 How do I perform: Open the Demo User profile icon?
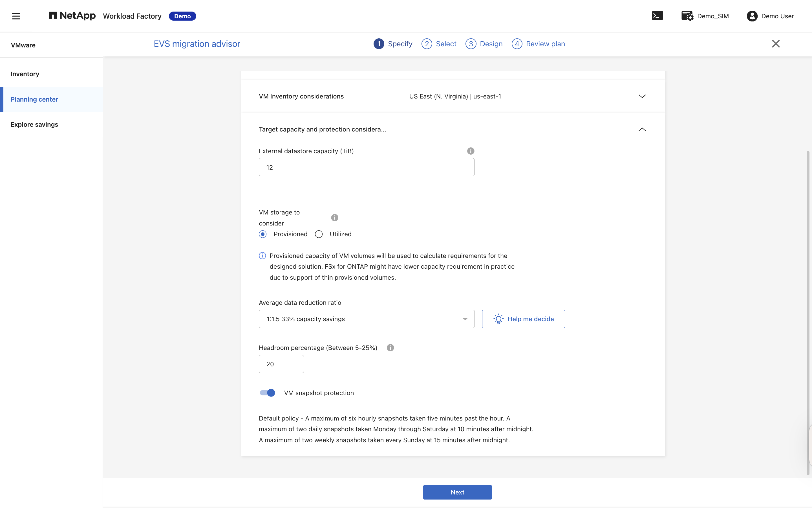tap(752, 16)
